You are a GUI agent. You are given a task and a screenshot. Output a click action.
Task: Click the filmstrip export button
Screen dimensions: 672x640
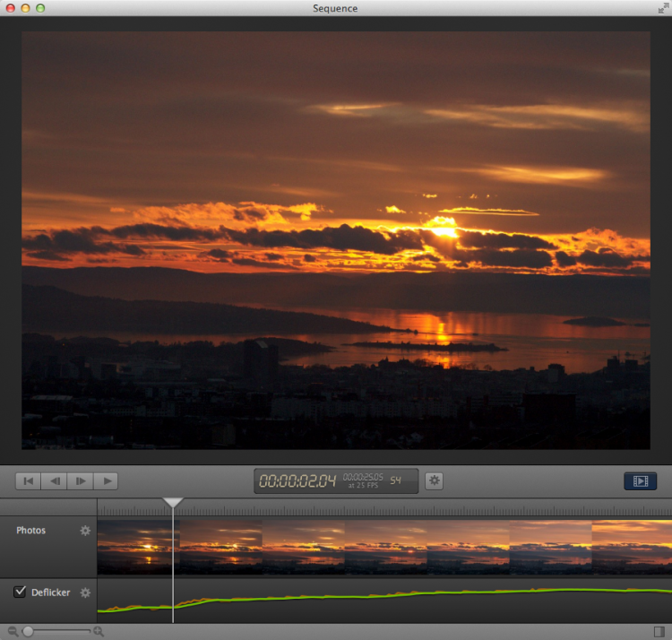click(x=640, y=481)
